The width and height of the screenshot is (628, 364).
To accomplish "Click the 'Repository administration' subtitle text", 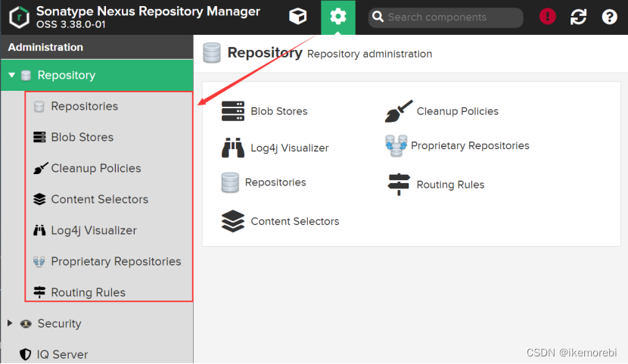I will coord(370,54).
